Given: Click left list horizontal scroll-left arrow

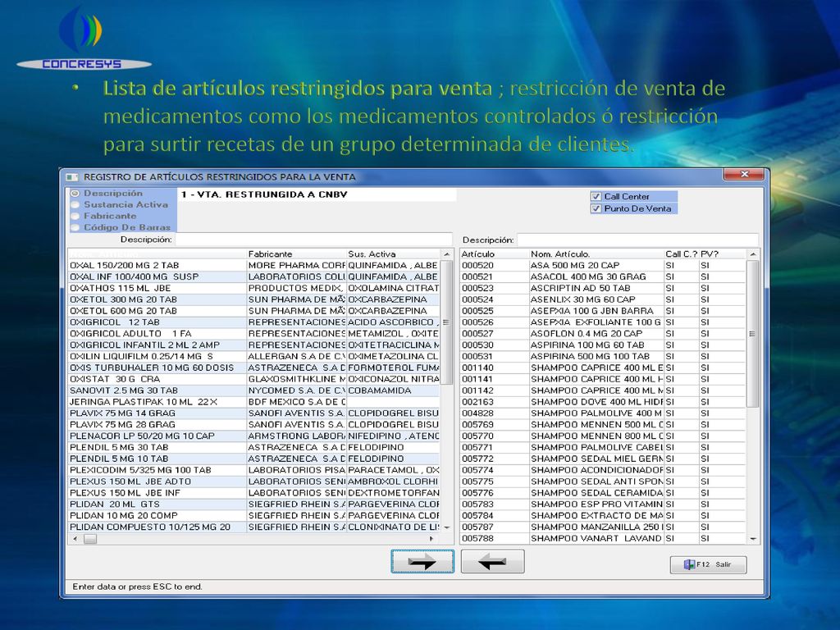Looking at the screenshot, I should coord(75,539).
